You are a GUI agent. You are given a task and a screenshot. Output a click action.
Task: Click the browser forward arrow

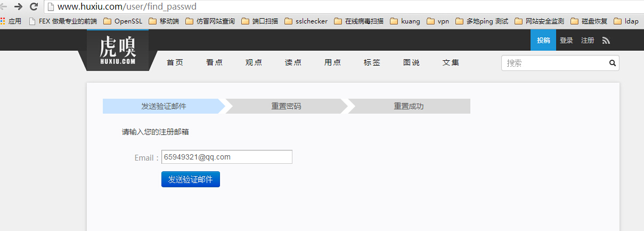[18, 7]
